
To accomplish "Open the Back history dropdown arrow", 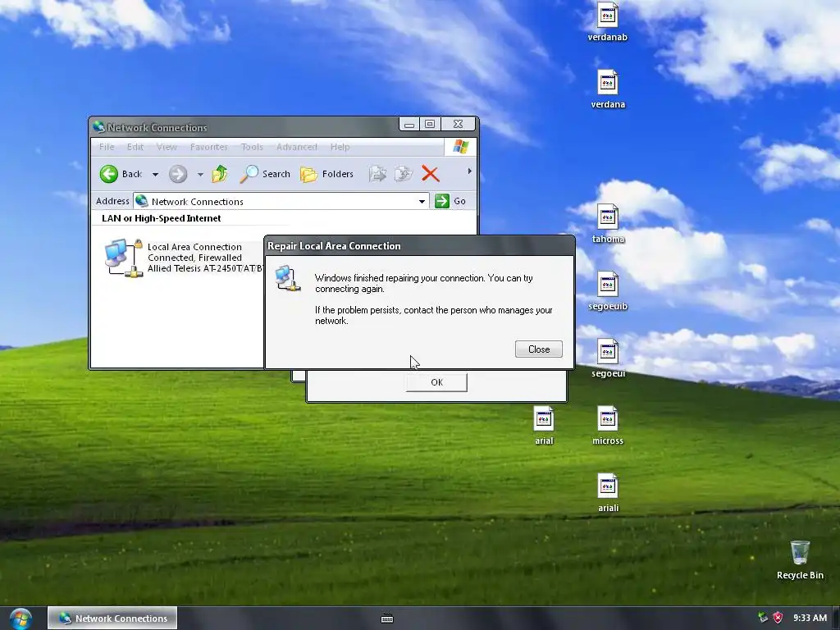I will 155,174.
